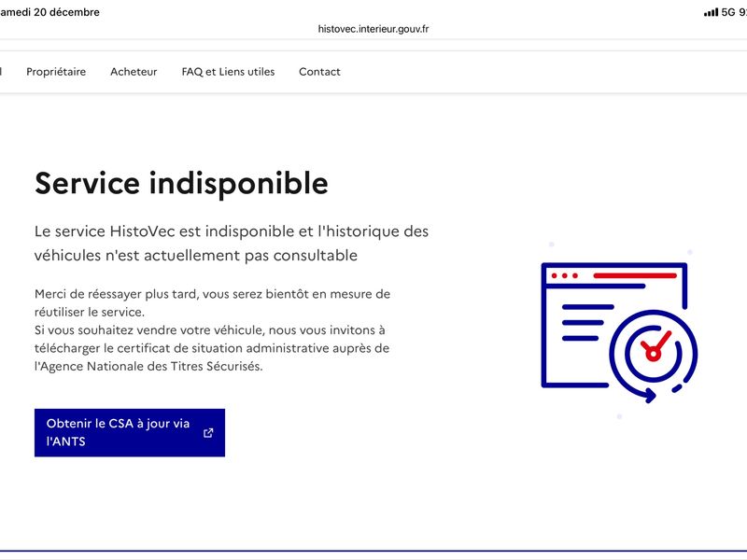Screen dimensions: 747x560
Task: Click the three red dots in the illustrated window
Action: (565, 276)
